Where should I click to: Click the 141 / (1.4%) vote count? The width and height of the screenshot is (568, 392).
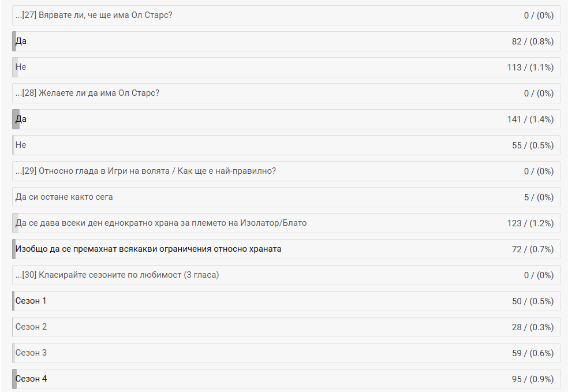click(x=530, y=119)
